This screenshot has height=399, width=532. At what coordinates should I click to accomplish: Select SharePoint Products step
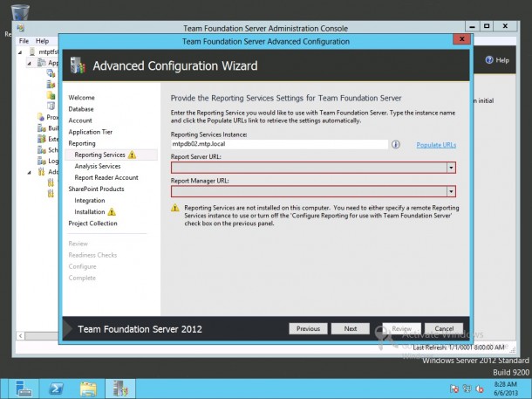coord(96,189)
